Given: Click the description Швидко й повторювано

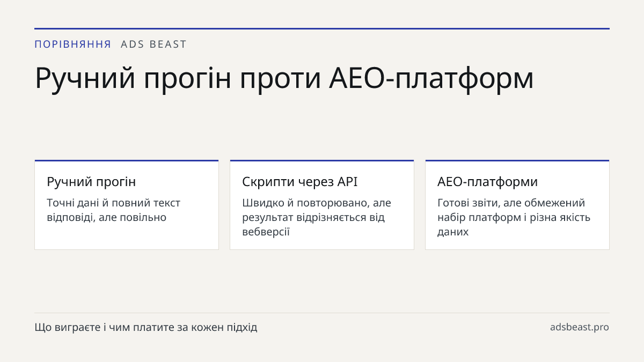Looking at the screenshot, I should point(317,217).
